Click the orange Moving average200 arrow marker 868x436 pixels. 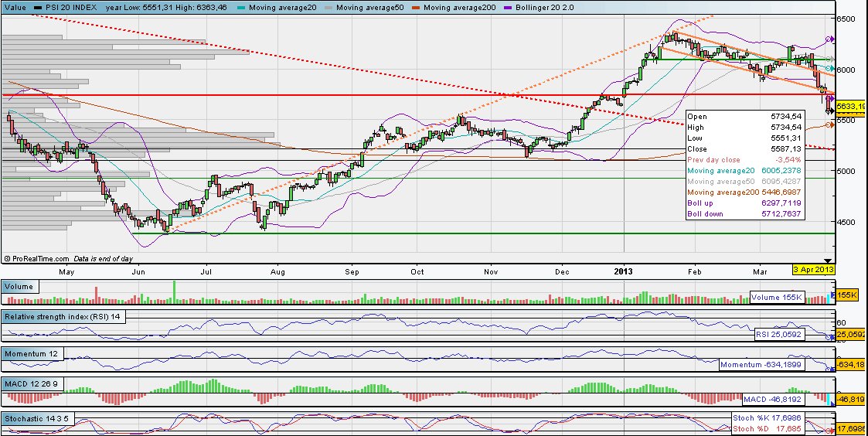pyautogui.click(x=829, y=124)
